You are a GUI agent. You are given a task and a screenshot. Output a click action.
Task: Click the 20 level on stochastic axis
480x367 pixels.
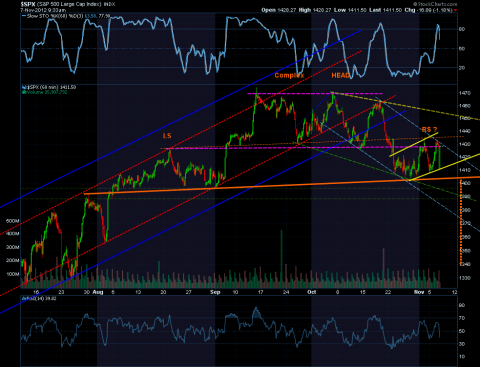point(462,68)
